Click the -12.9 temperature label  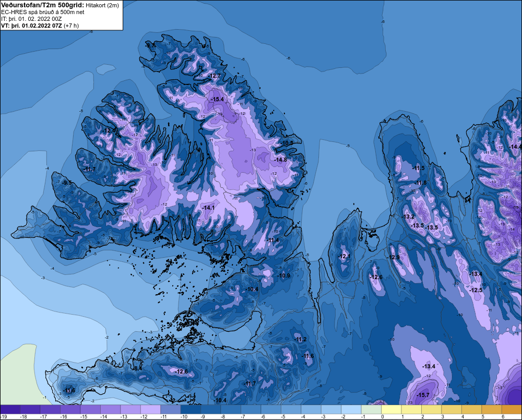(x=393, y=257)
